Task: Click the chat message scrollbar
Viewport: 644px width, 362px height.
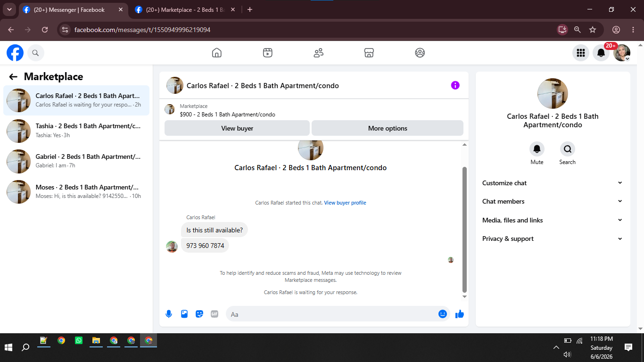Action: tap(464, 230)
